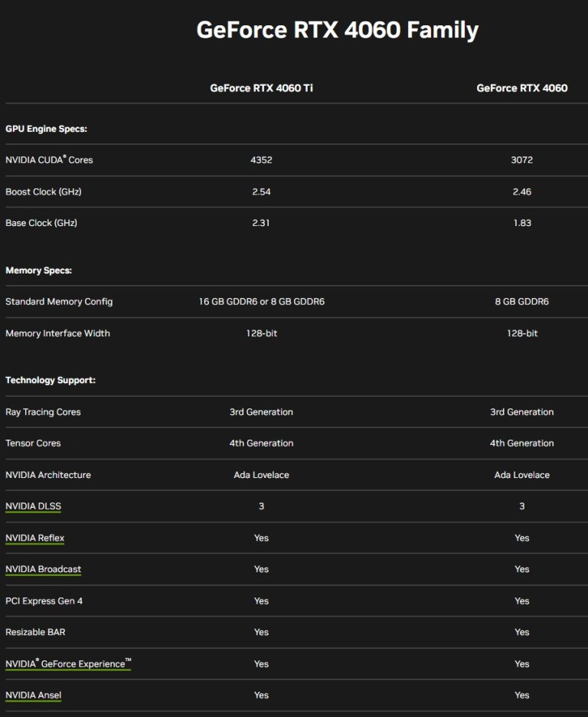Viewport: 588px width, 717px height.
Task: Click Yes for PCI Express Gen 4 on RTX 4060
Action: pos(521,601)
